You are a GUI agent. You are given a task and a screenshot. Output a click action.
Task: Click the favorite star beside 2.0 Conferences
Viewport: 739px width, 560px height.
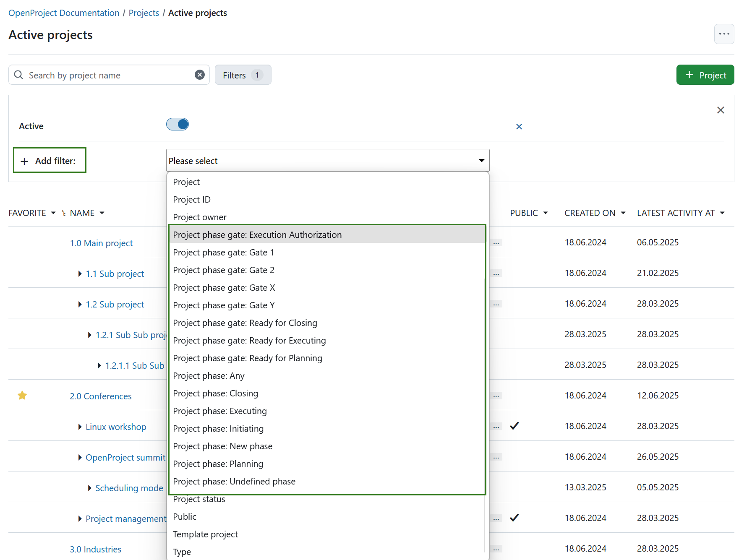pyautogui.click(x=22, y=395)
